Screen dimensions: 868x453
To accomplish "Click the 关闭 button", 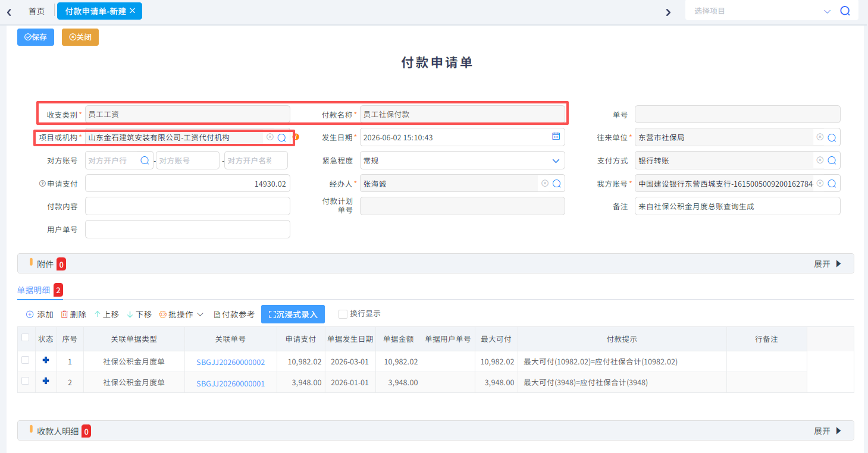I will pyautogui.click(x=80, y=37).
